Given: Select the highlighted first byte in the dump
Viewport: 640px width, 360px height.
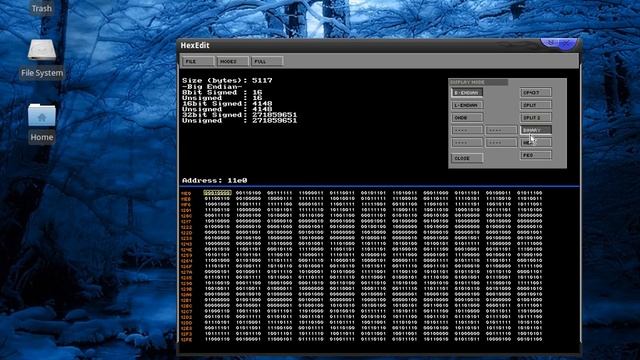Looking at the screenshot, I should [x=217, y=193].
